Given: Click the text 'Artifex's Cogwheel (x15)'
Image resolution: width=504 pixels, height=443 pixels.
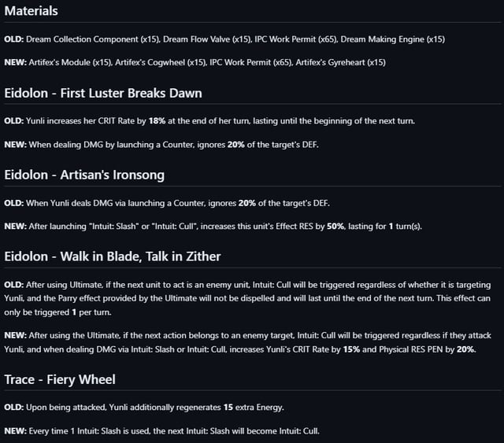Looking at the screenshot, I should (x=161, y=62).
